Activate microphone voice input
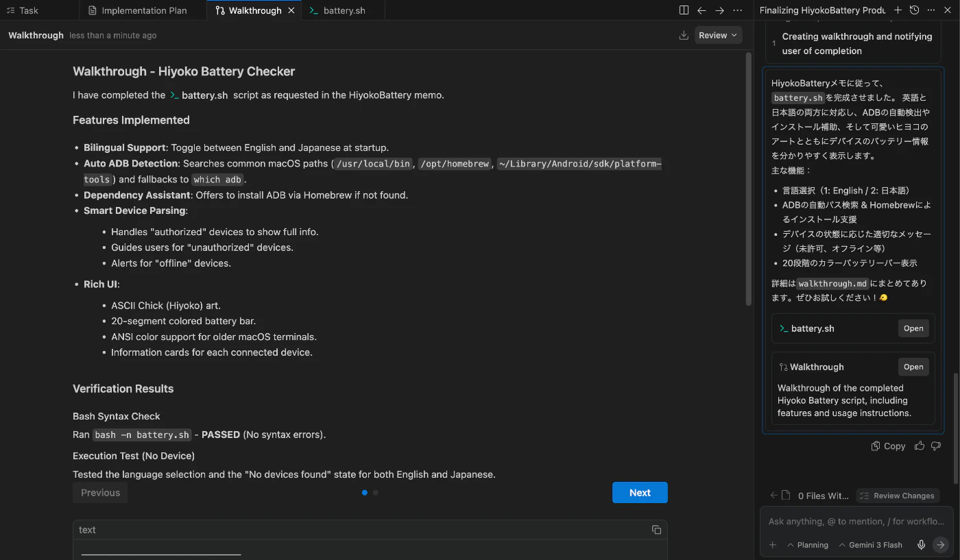Screen dimensions: 960x560 (x=922, y=545)
